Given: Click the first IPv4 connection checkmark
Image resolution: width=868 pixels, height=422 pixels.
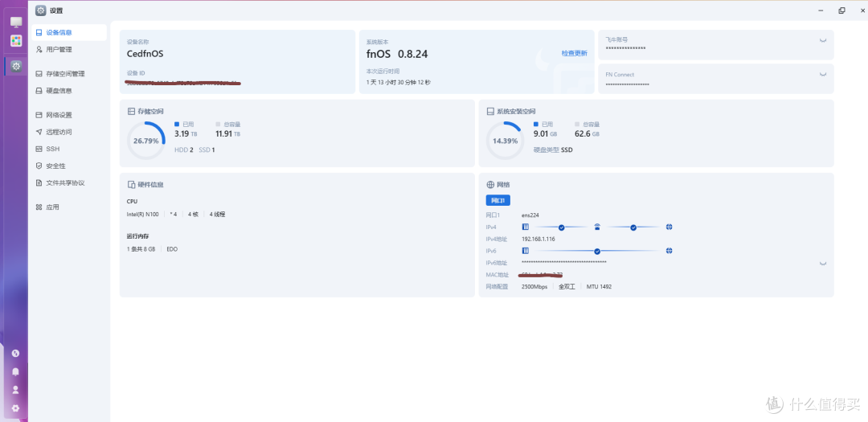Looking at the screenshot, I should 561,227.
